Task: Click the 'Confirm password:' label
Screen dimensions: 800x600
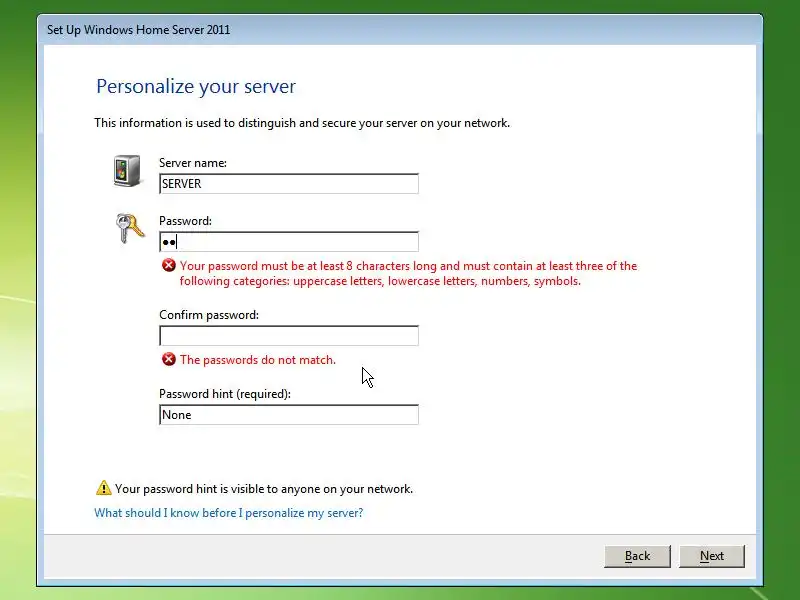Action: click(209, 315)
